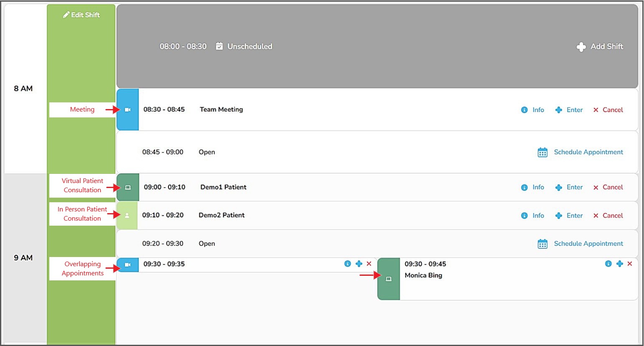Screen dimensions: 644x346
Task: Schedule Appointment for 08:45 - 09:00 slot
Action: point(580,152)
